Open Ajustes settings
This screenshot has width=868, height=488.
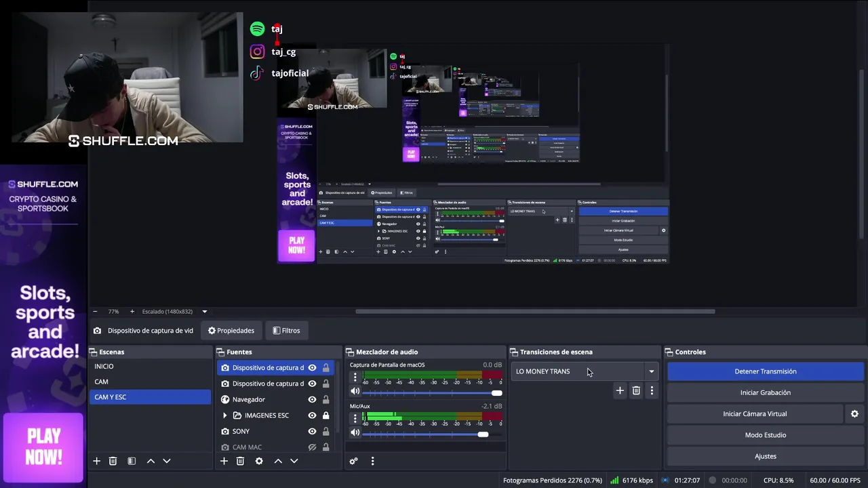pos(766,456)
